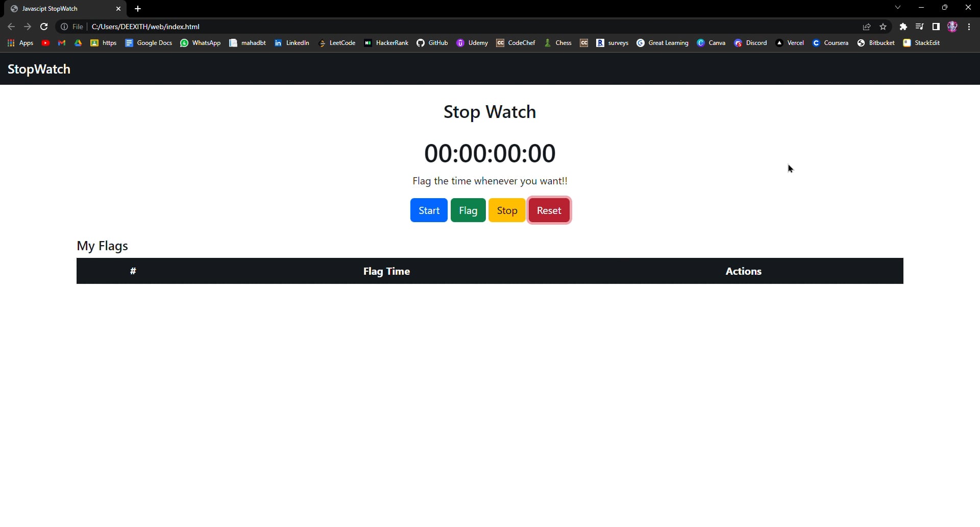
Task: Open the Chrome three-dot menu
Action: point(969,27)
